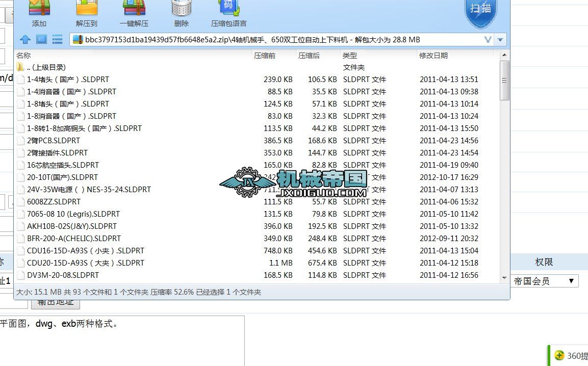The image size is (588, 366).
Task: Click the 360 notification icon at bottom right
Action: pyautogui.click(x=559, y=355)
